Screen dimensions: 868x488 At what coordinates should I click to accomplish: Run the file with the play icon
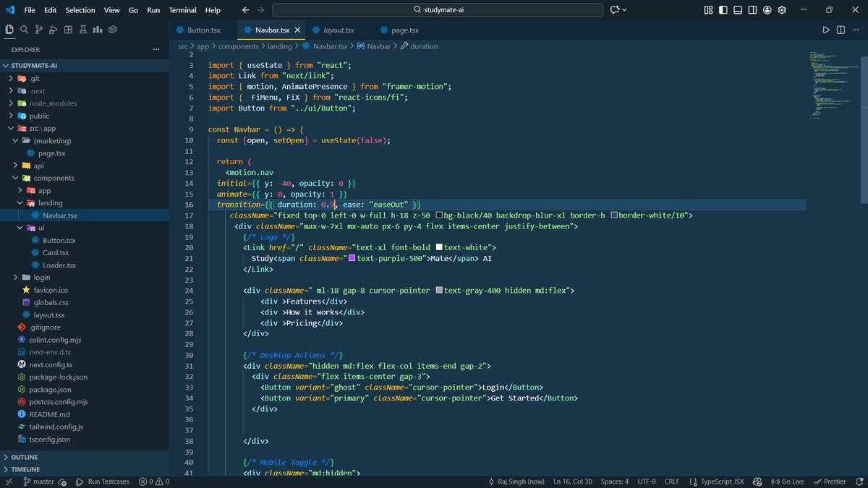pyautogui.click(x=826, y=30)
